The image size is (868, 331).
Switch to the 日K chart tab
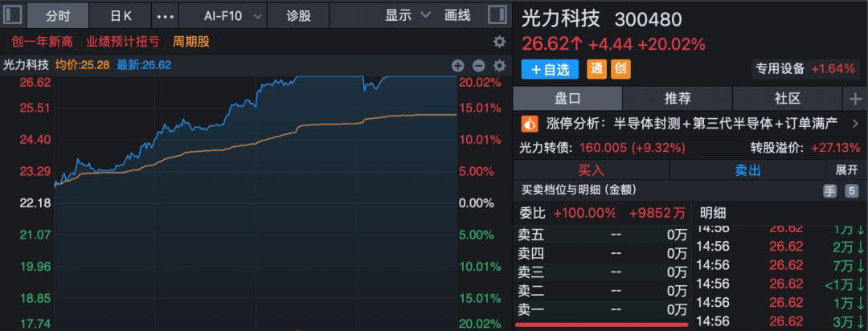(121, 15)
